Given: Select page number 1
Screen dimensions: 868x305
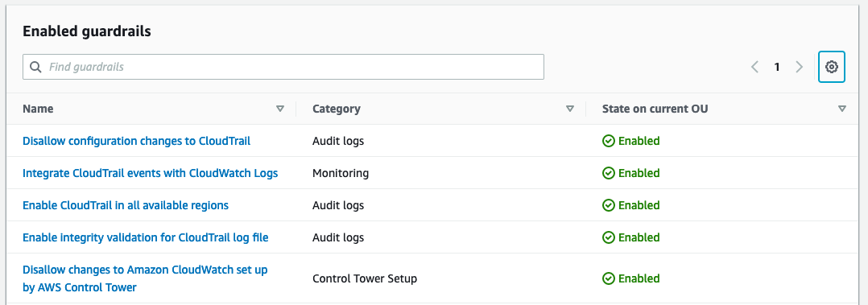Looking at the screenshot, I should [777, 67].
